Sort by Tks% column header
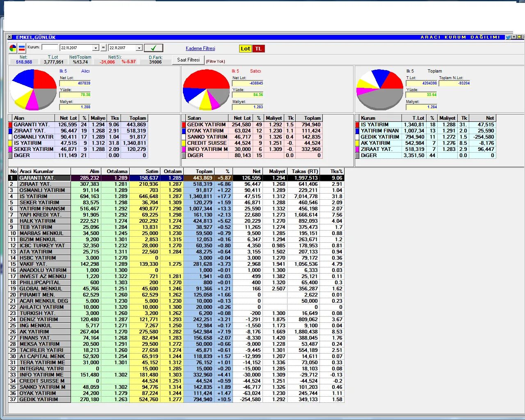525x420 pixels. 331,171
